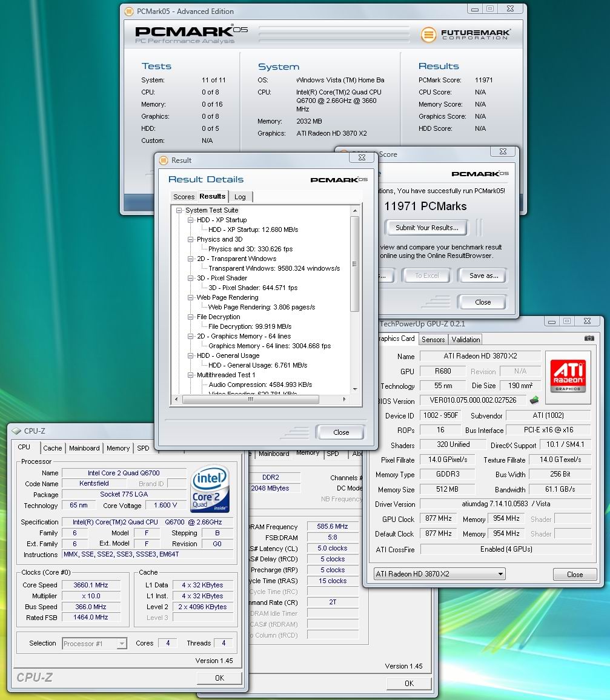The image size is (610, 700).
Task: Click OK in the front CPU-Z window
Action: (219, 678)
